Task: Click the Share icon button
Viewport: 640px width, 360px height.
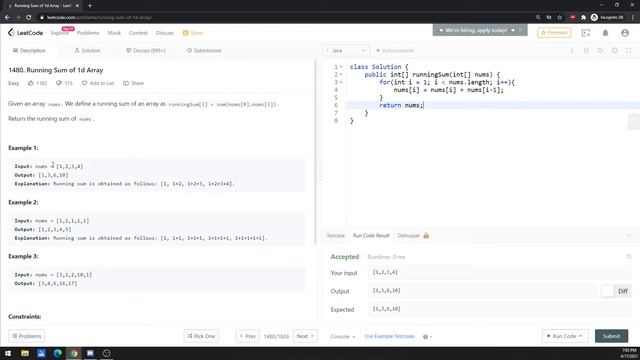Action: click(126, 83)
